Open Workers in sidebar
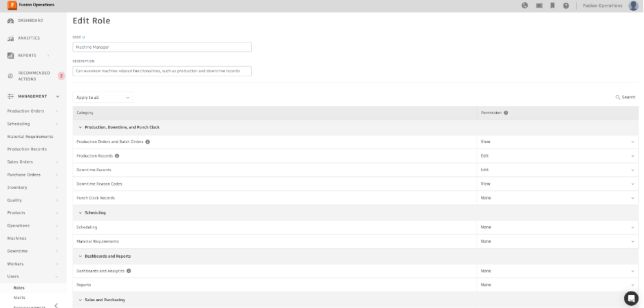The height and width of the screenshot is (308, 644). coord(15,264)
